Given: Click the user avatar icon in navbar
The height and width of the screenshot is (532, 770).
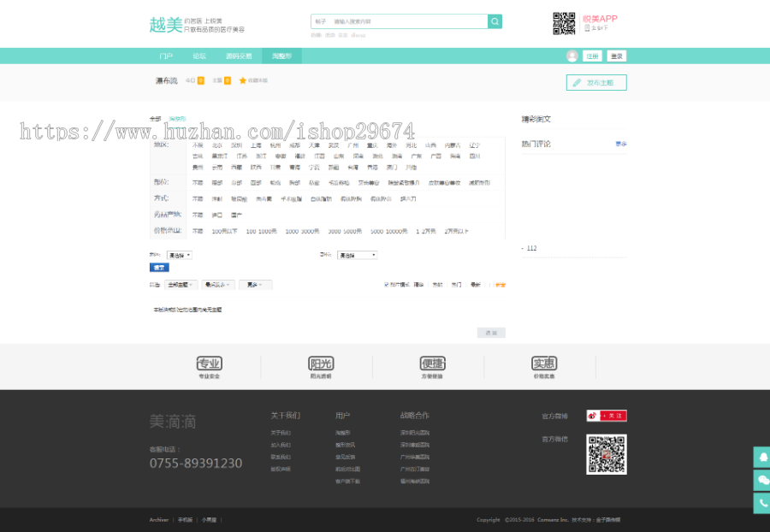Looking at the screenshot, I should click(x=572, y=56).
